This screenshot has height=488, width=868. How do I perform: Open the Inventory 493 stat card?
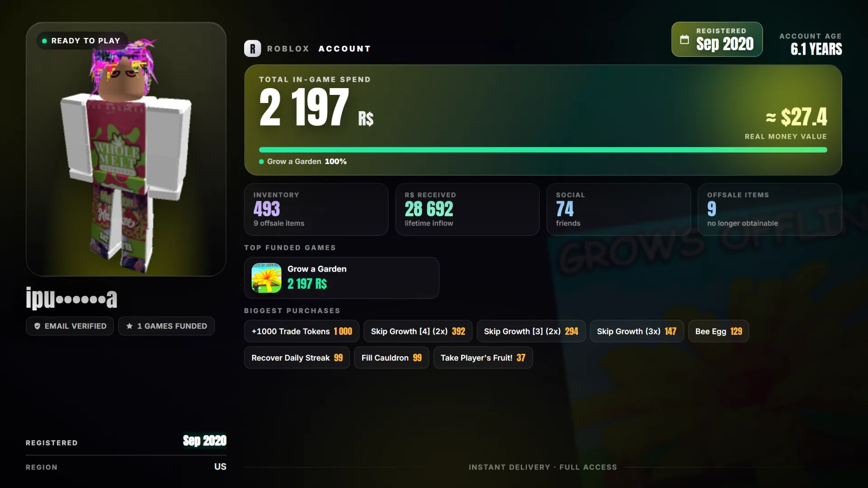(x=316, y=209)
